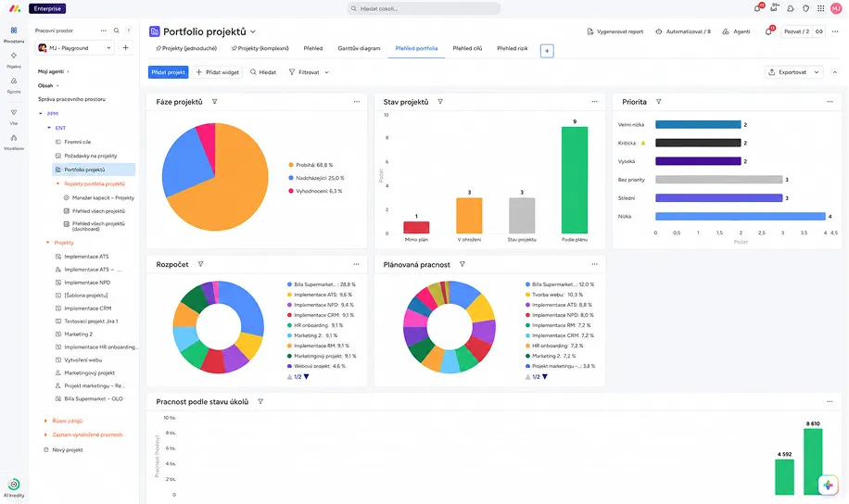Screen dimensions: 849x504
Task: Open workspace options three-dot menu
Action: (x=104, y=31)
